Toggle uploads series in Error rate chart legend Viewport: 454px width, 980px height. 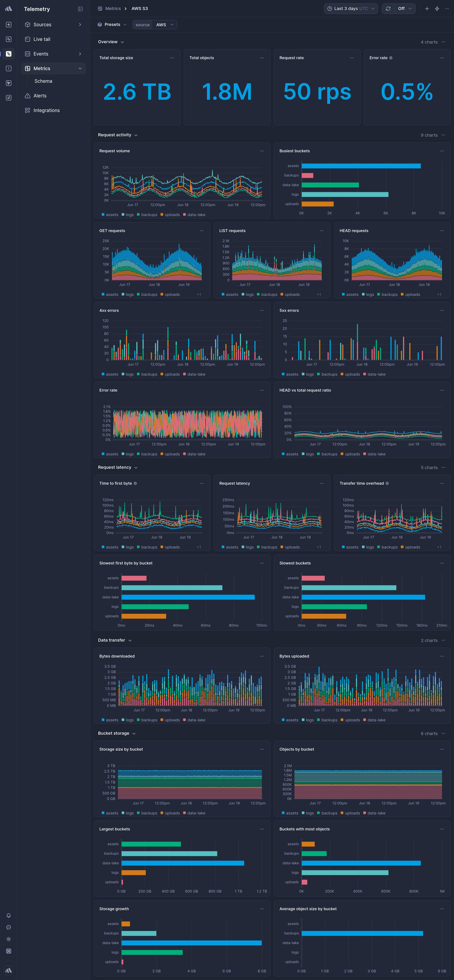pos(170,454)
